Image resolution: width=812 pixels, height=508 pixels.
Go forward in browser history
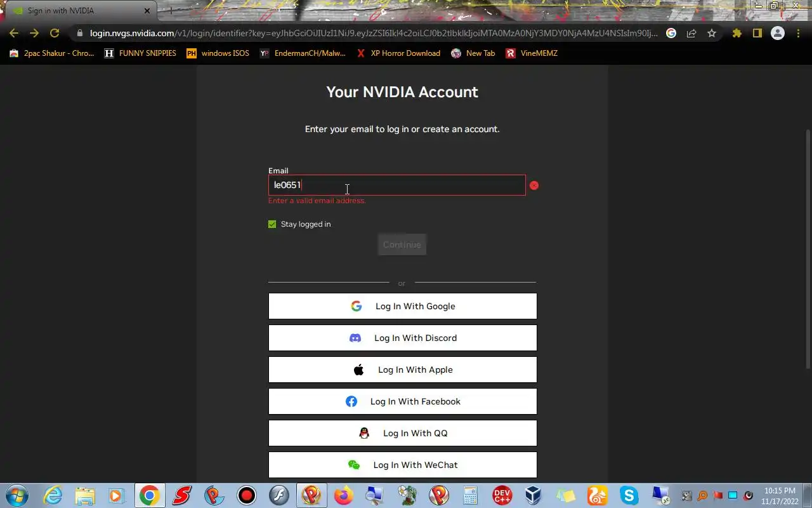click(x=34, y=33)
